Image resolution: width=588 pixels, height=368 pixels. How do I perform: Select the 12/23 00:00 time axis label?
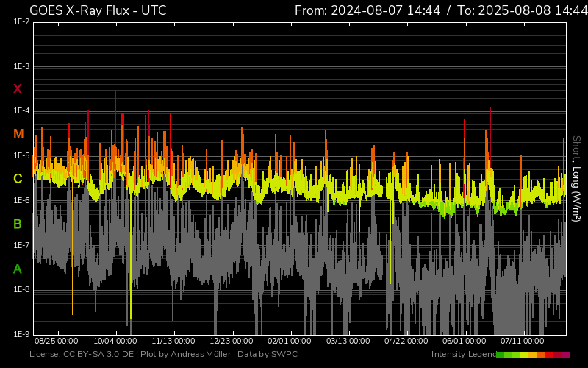(231, 342)
